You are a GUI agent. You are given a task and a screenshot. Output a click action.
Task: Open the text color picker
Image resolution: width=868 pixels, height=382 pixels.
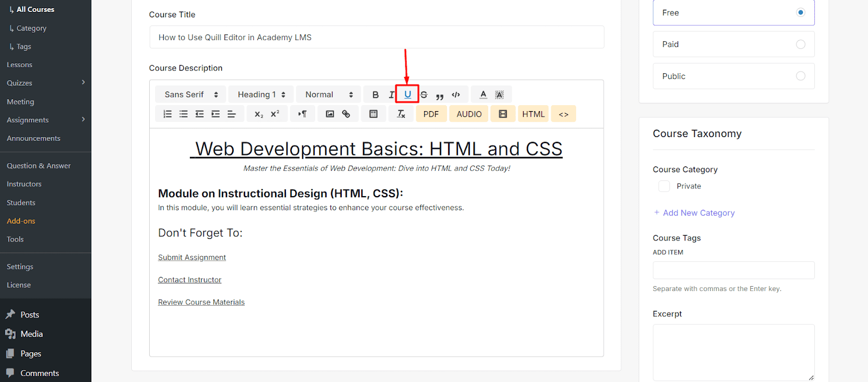[483, 95]
